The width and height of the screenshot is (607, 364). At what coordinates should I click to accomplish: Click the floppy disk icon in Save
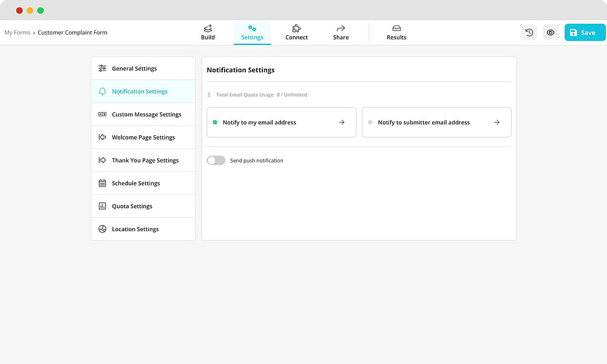pos(574,33)
